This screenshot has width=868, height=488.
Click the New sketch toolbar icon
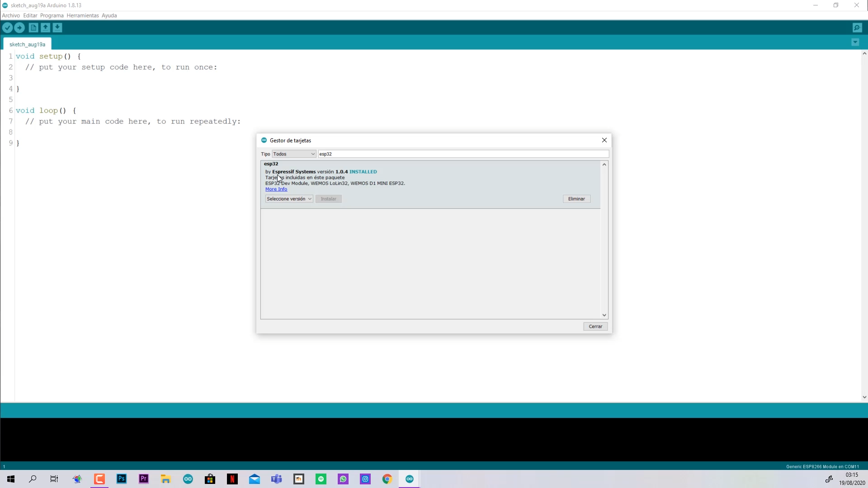tap(33, 28)
